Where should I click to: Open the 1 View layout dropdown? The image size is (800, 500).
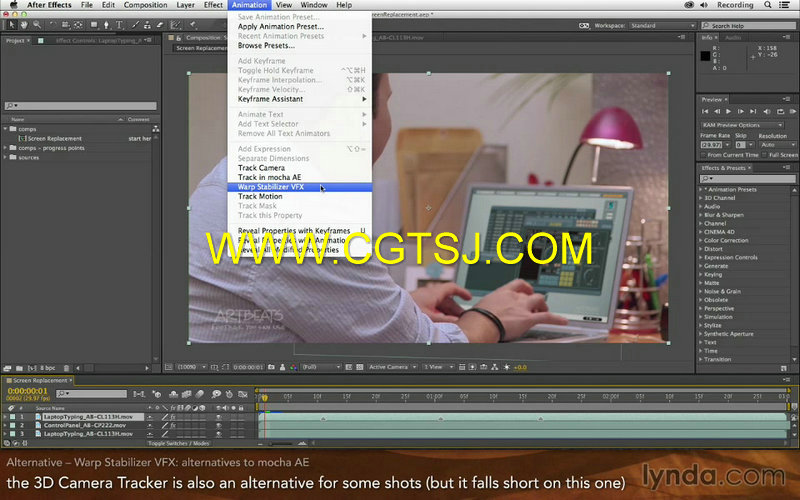[x=438, y=367]
